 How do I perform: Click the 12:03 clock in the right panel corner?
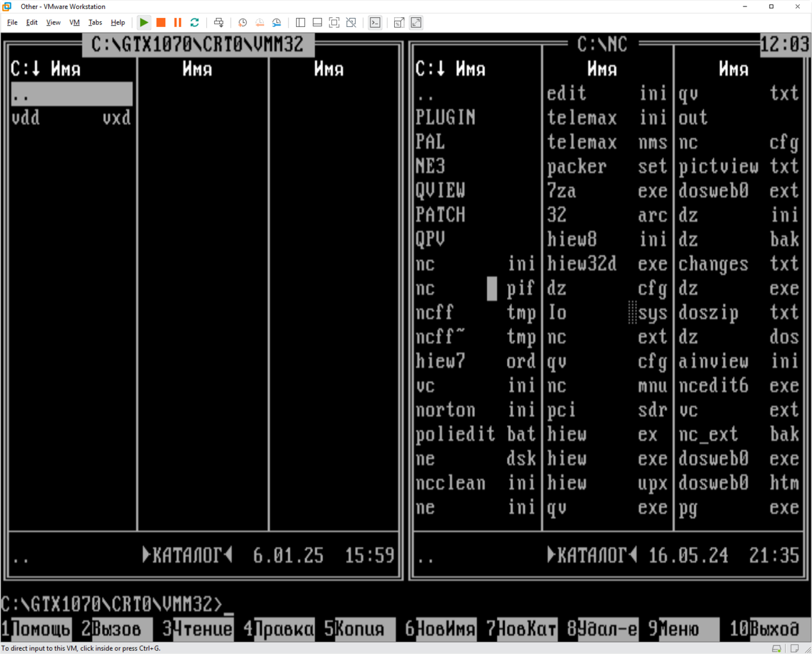point(784,44)
